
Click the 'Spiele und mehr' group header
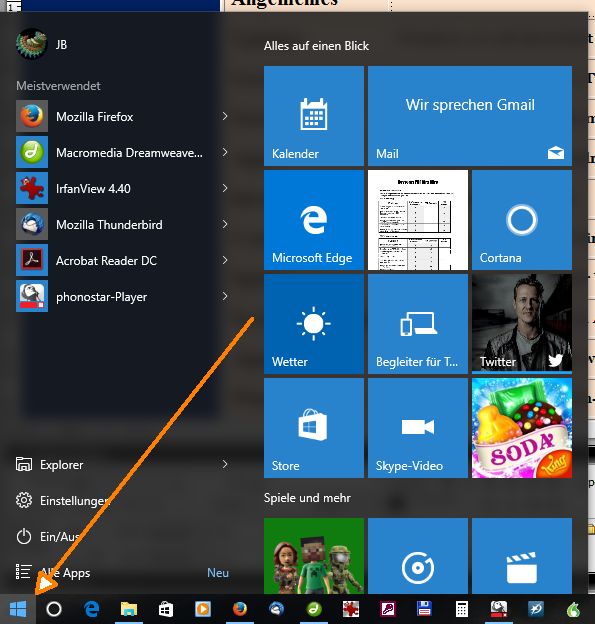pos(307,498)
